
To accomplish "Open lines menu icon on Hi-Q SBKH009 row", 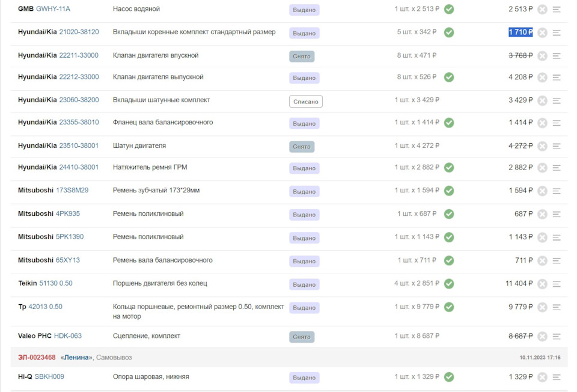I will pyautogui.click(x=557, y=377).
